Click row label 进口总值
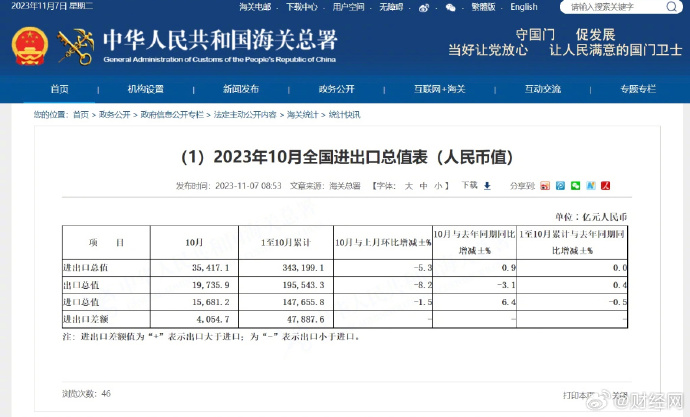 81,302
